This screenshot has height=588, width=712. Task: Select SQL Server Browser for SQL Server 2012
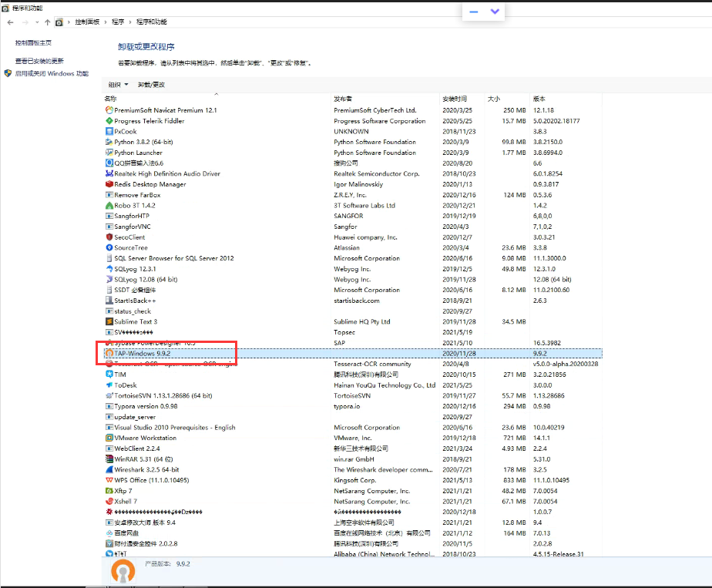(x=353, y=258)
